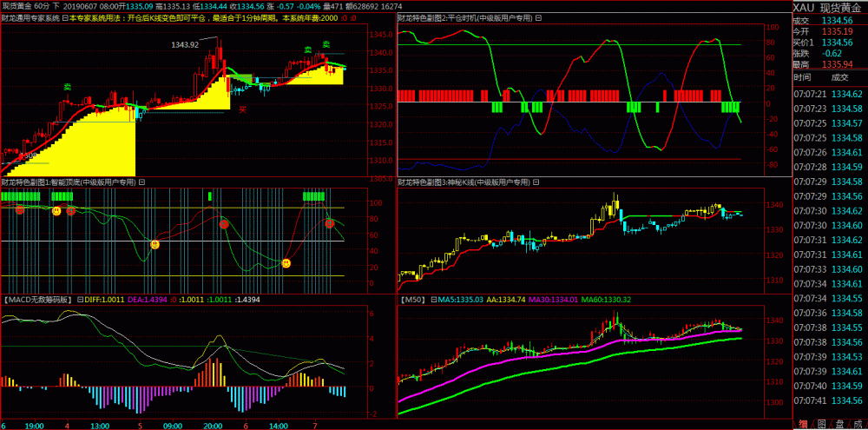
Task: Collapse the MACD无敌筹码版 indicator toggle
Action: pyautogui.click(x=79, y=299)
